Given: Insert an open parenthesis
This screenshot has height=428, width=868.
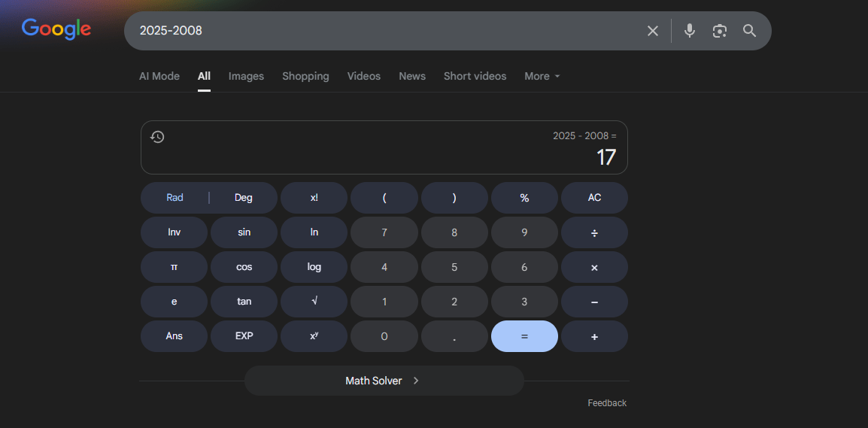Looking at the screenshot, I should [384, 198].
